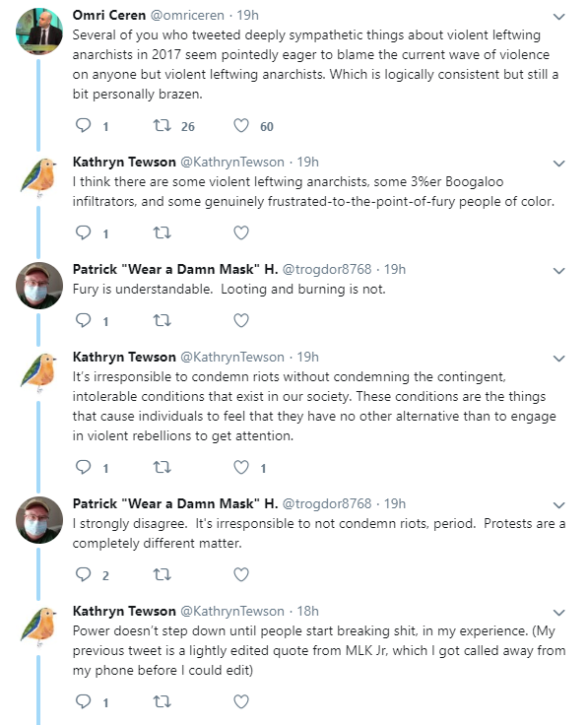Retweet Omri Ceren's tweet with 26 retweets
588x725 pixels.
click(x=162, y=126)
